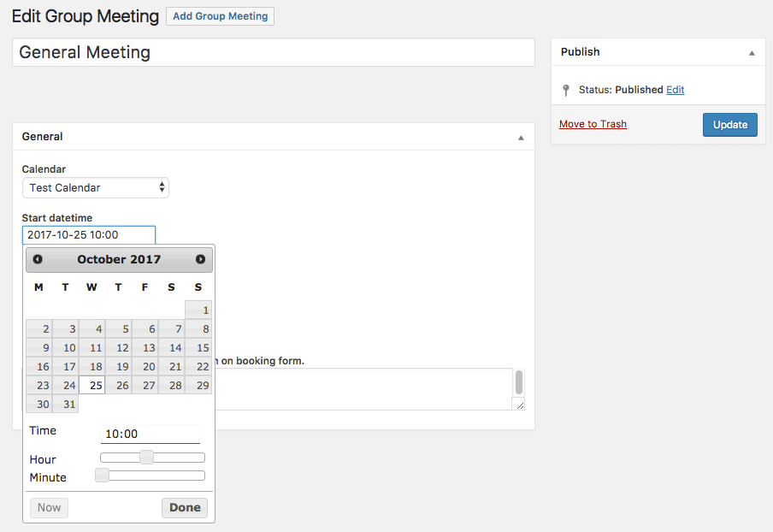Select October 13 in the datepicker
Viewport: 773px width, 532px height.
tap(145, 348)
